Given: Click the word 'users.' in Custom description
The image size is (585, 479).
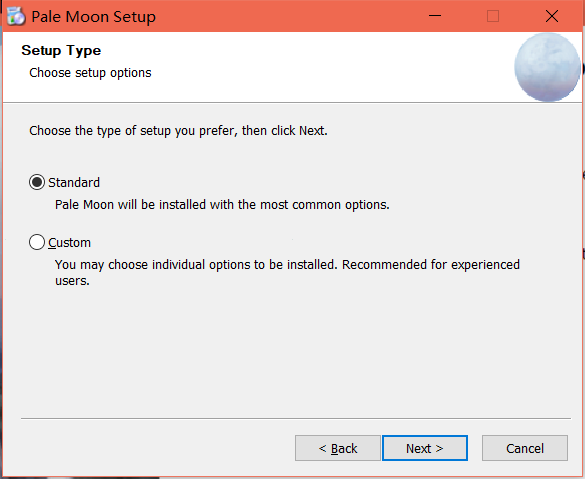Looking at the screenshot, I should 72,281.
